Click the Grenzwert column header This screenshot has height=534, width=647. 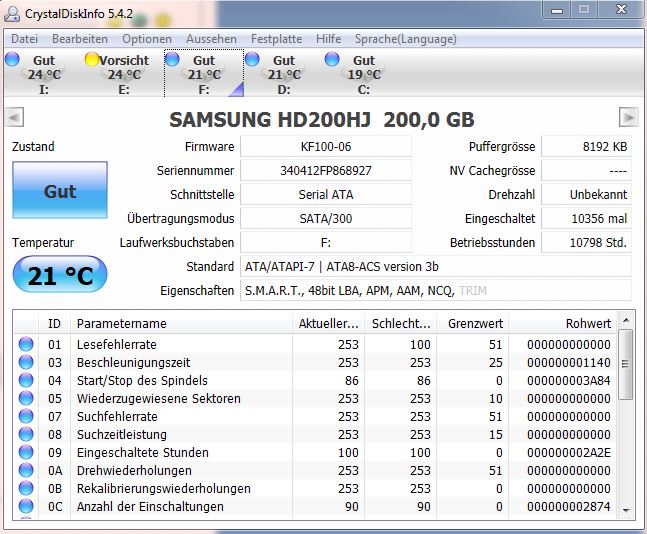pyautogui.click(x=472, y=324)
